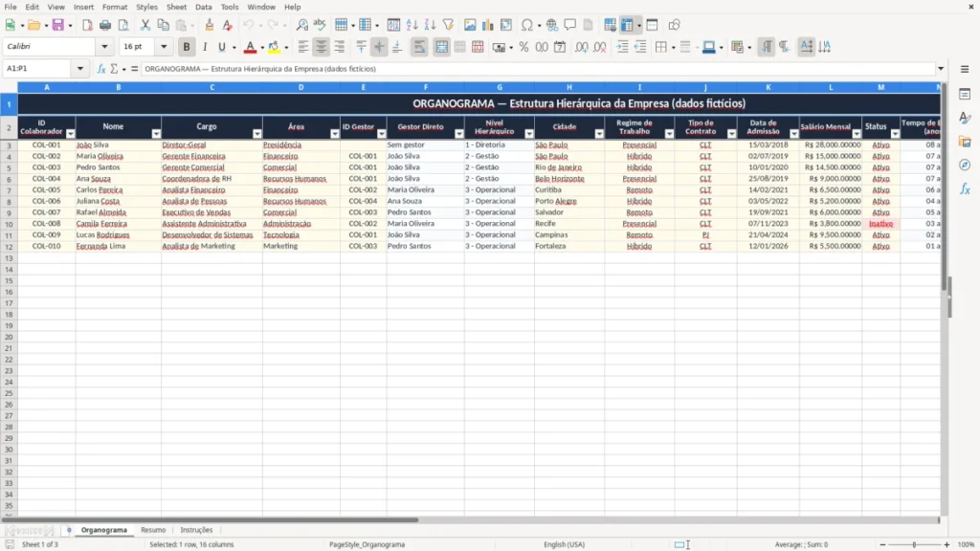
Task: Open the Cargo column filter dropdown
Action: pyautogui.click(x=256, y=134)
